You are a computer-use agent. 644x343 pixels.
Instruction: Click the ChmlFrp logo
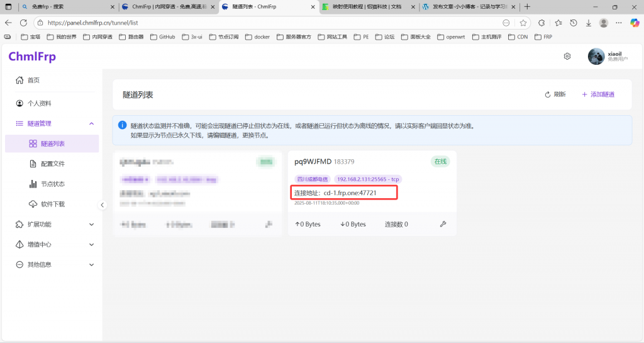(x=32, y=57)
